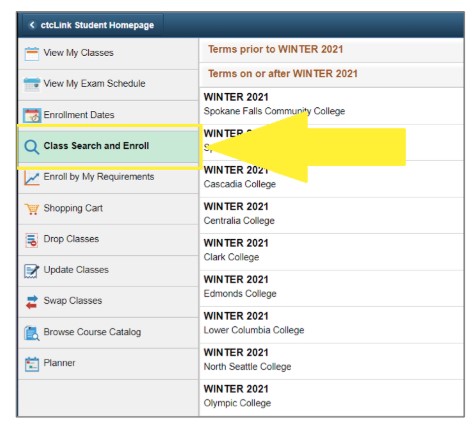Open the Swap Classes page
This screenshot has width=475, height=429.
pos(108,302)
